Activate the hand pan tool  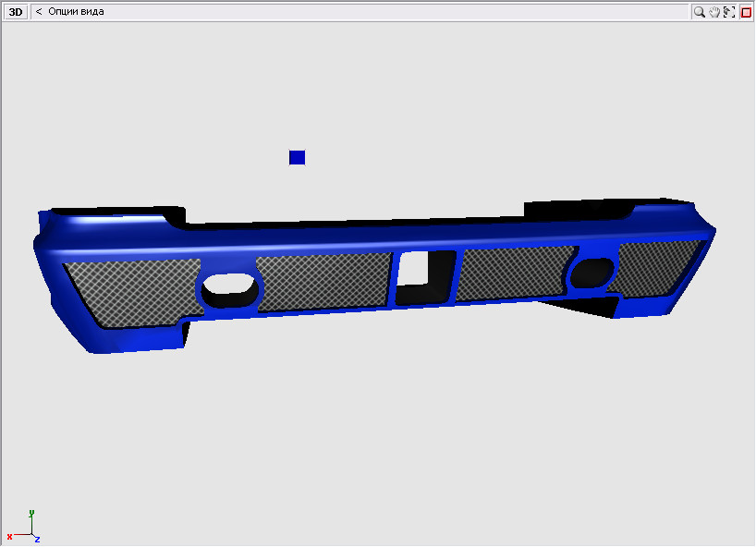click(714, 12)
